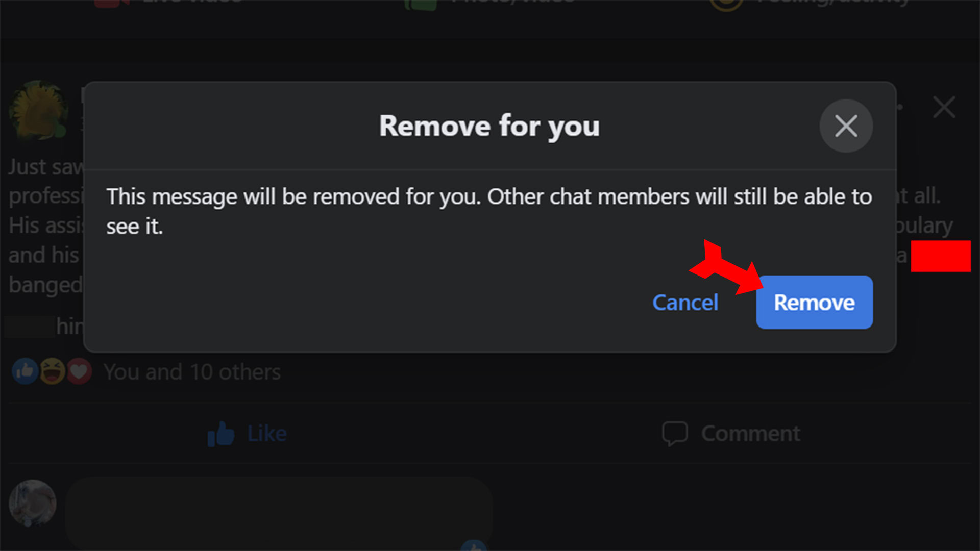This screenshot has width=980, height=551.
Task: Click the thumbs-up Like icon
Action: [x=220, y=434]
